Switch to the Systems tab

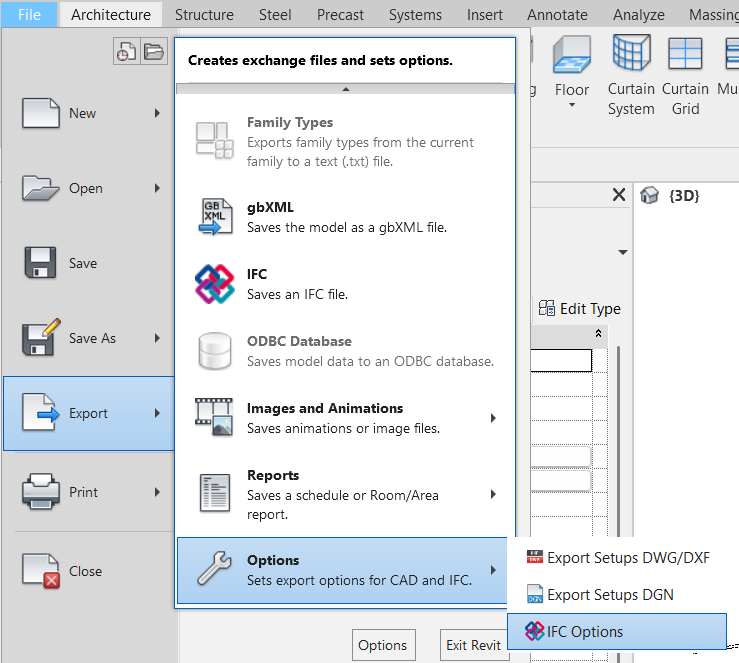pyautogui.click(x=415, y=15)
